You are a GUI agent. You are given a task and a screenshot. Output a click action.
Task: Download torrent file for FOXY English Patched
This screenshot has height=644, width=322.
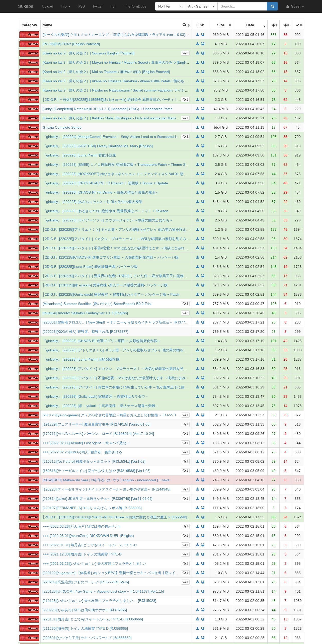coord(197,44)
